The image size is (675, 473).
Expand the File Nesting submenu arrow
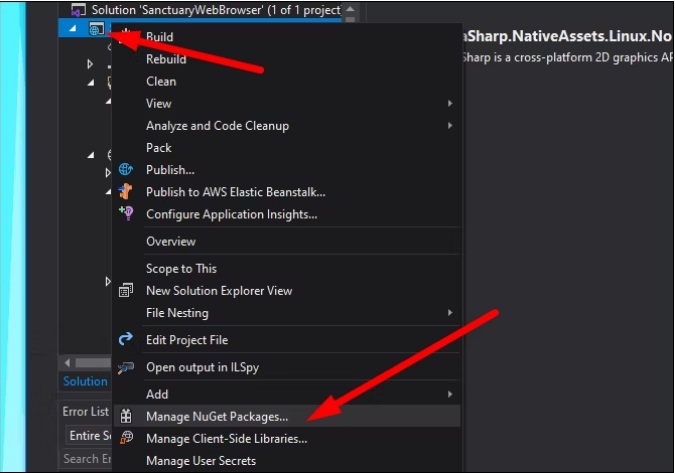(450, 312)
